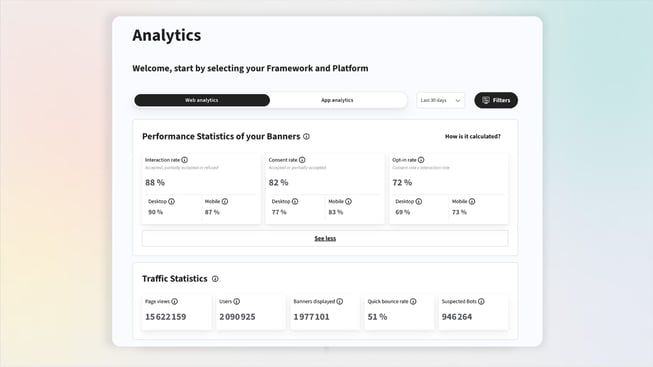This screenshot has height=367, width=653.
Task: Open the Last 30 days dropdown
Action: [441, 100]
